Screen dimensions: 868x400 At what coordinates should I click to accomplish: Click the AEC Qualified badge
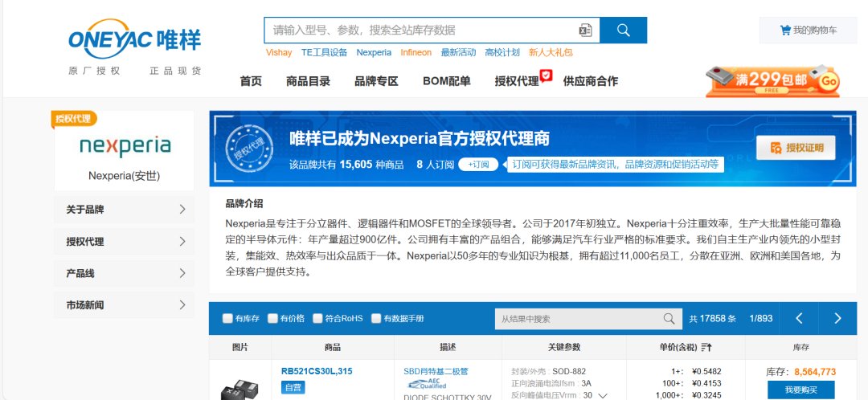tap(427, 385)
